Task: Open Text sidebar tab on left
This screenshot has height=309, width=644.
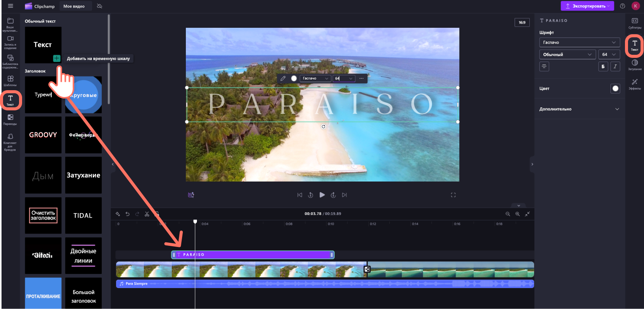Action: tap(10, 100)
